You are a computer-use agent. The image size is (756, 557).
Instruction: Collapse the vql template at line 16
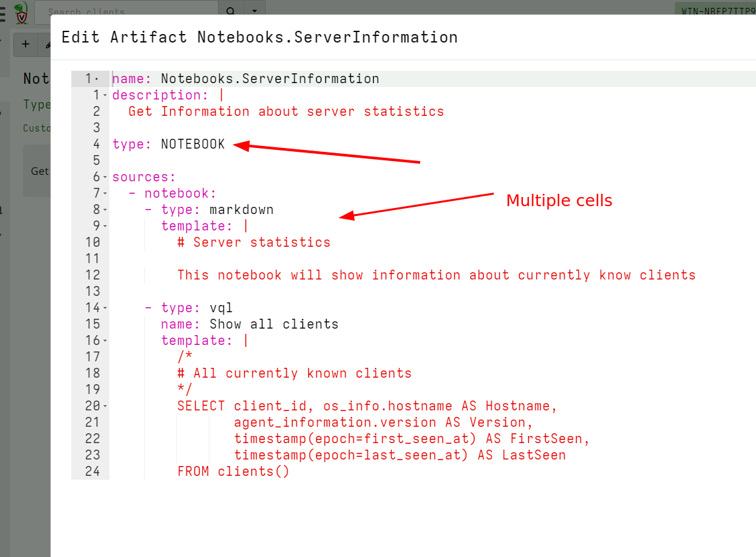[105, 340]
